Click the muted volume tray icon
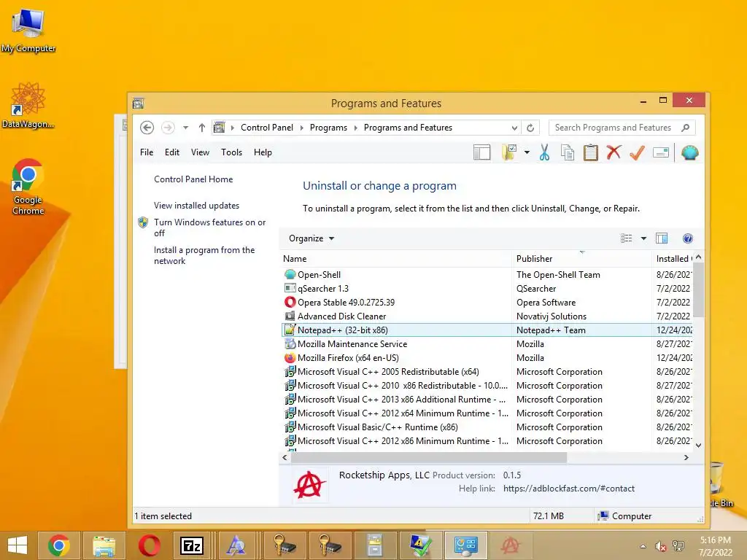 pyautogui.click(x=661, y=546)
